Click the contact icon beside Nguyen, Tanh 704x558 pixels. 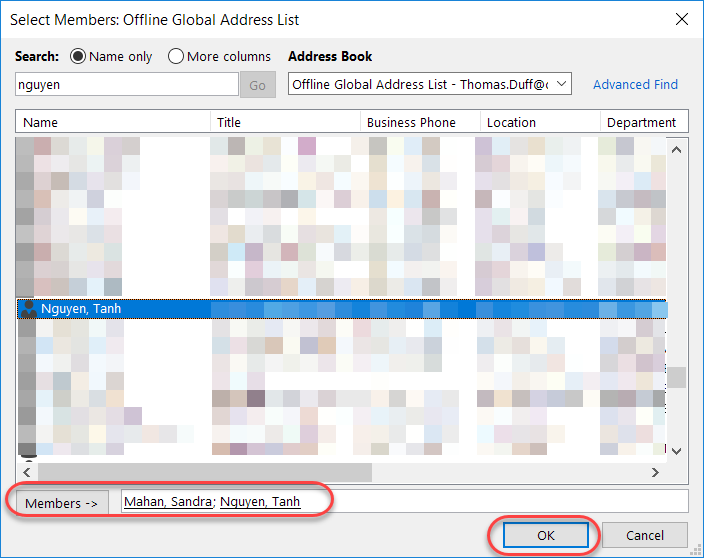[29, 309]
